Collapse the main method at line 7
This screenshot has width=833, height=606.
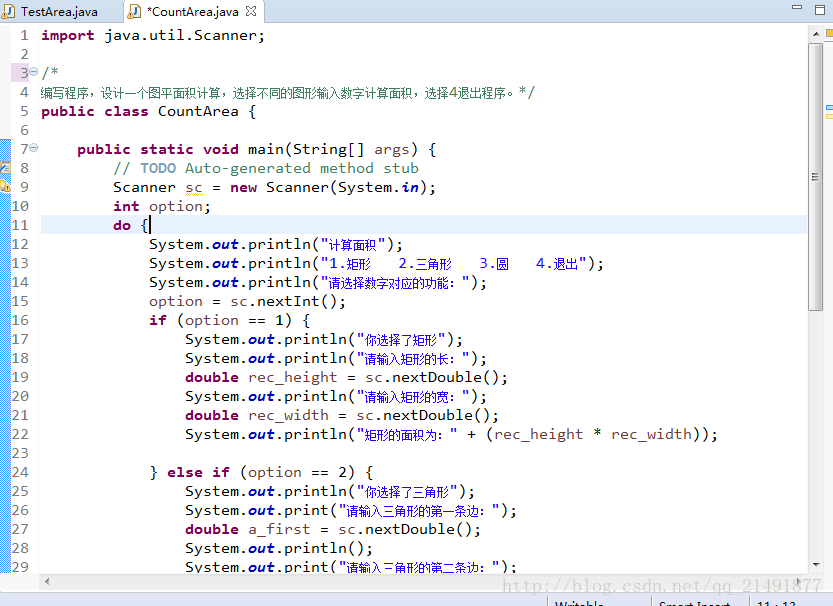33,148
